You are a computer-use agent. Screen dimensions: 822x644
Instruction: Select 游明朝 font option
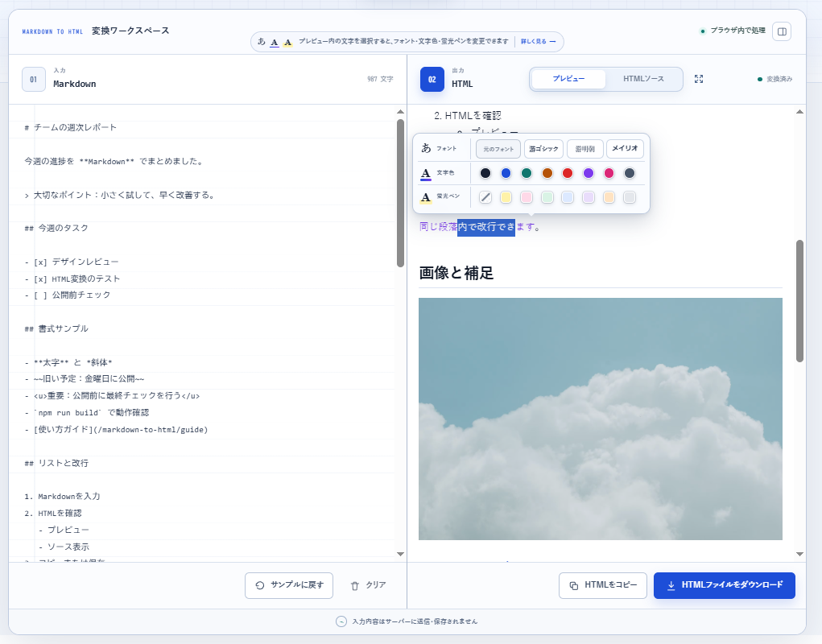pyautogui.click(x=585, y=149)
